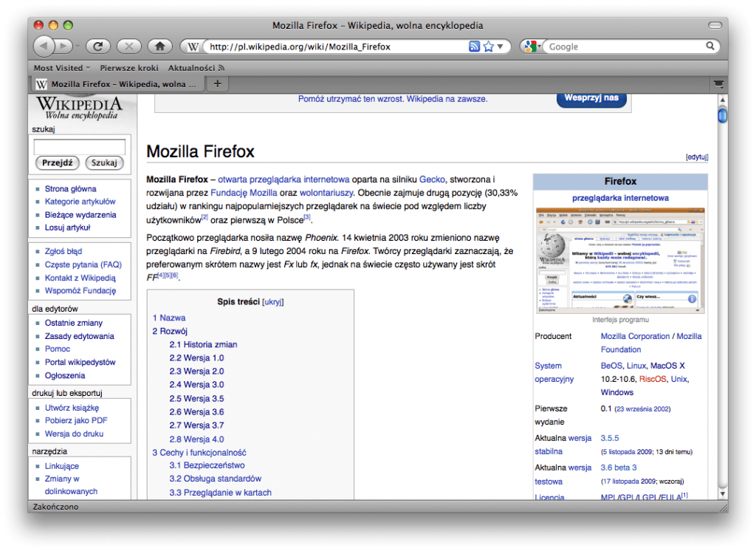Go back with the Back arrow button
756x551 pixels.
point(44,47)
